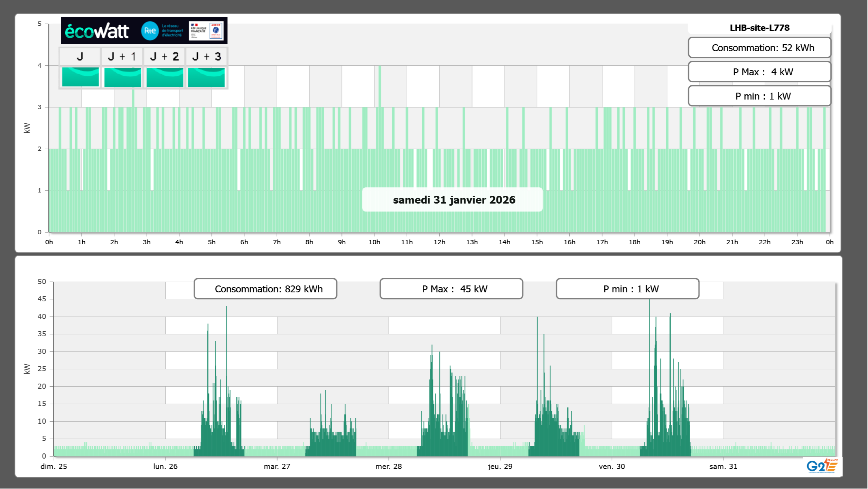This screenshot has width=868, height=489.
Task: Click the P Max : 45 kW box
Action: (451, 289)
